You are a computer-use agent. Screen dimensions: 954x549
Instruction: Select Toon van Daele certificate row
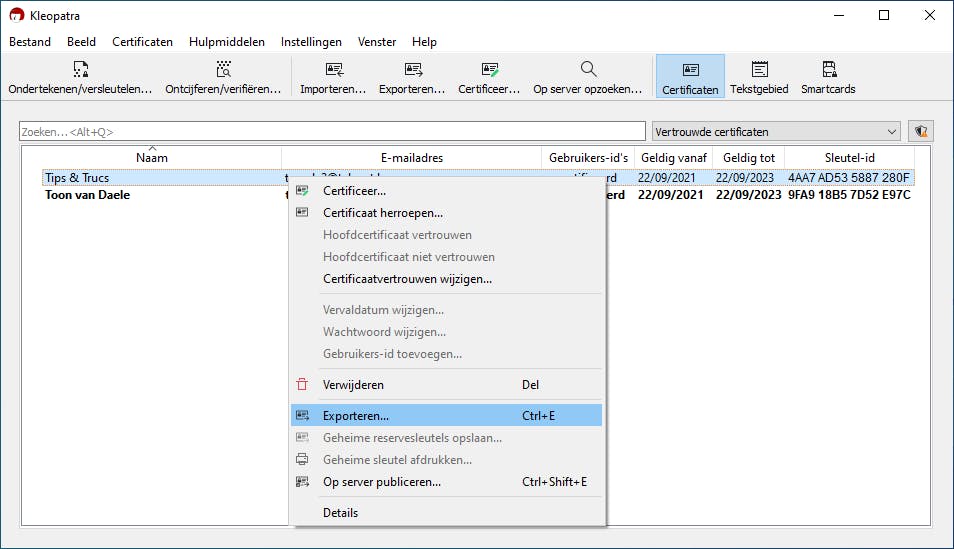tap(478, 195)
